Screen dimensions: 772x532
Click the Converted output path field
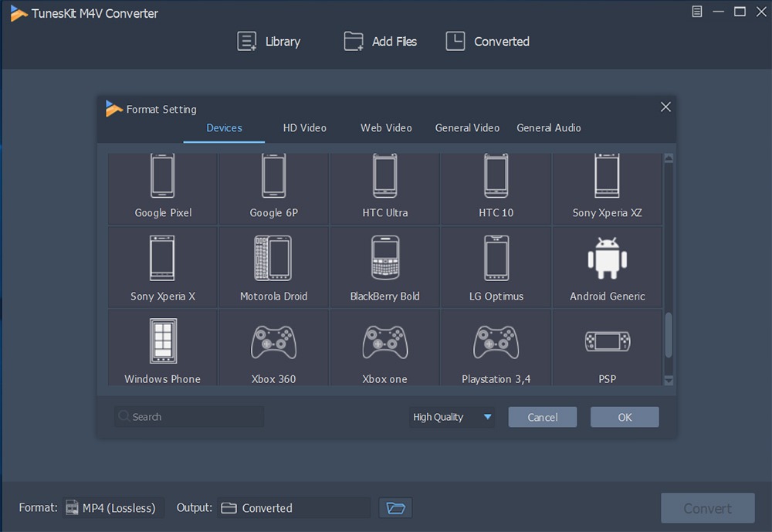[294, 508]
